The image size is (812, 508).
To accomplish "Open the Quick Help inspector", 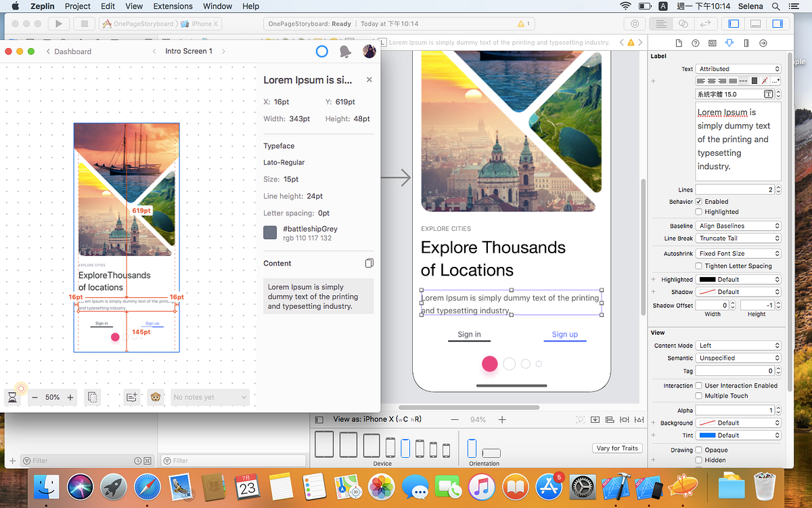I will click(x=695, y=42).
